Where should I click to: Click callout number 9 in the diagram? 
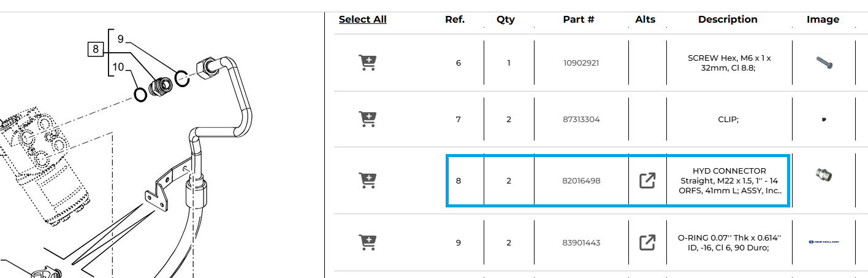coord(121,39)
